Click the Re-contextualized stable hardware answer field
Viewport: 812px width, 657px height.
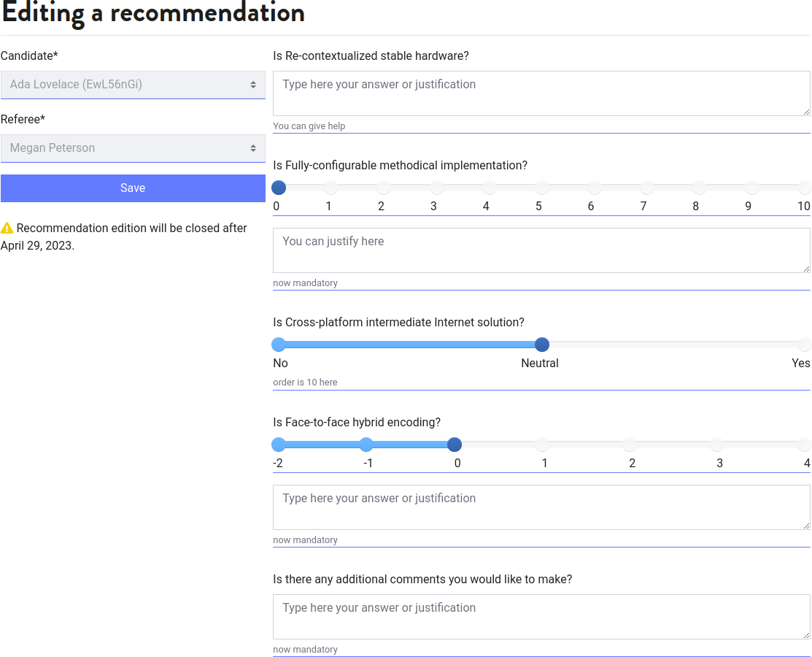pos(541,93)
